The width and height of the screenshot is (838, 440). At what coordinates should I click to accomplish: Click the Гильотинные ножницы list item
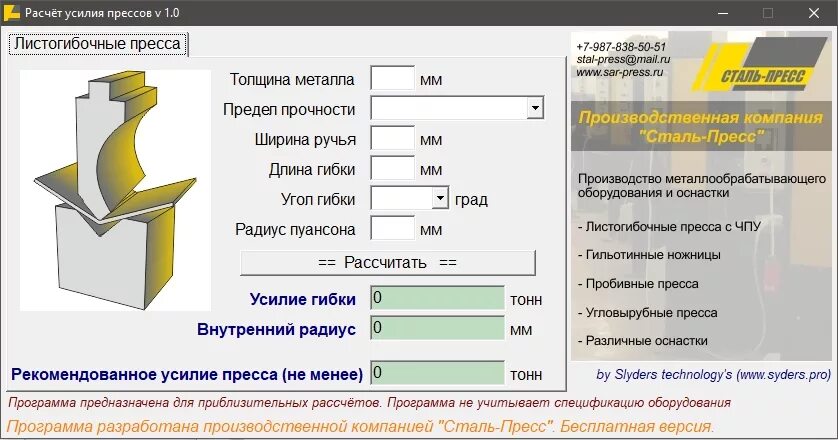pos(649,255)
